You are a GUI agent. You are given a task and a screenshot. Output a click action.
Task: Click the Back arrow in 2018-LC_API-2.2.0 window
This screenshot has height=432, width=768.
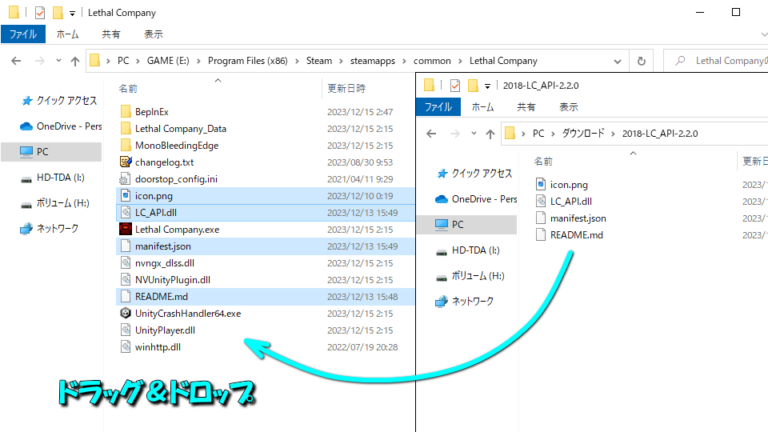coord(431,133)
